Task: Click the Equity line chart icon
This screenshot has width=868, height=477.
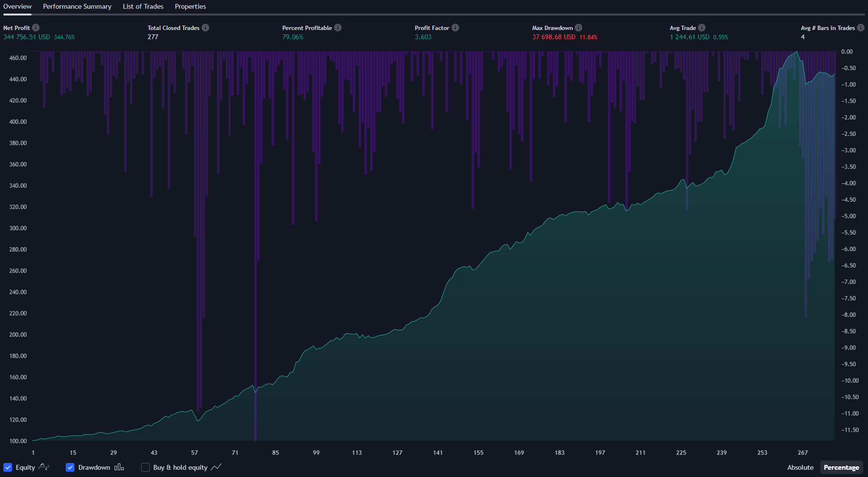Action: (44, 467)
